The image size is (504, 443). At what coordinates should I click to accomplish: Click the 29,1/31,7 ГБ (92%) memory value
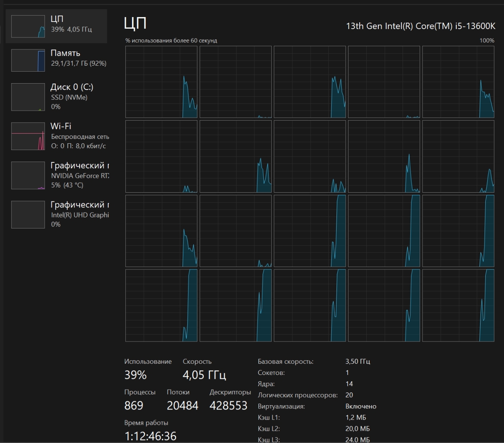[x=79, y=64]
